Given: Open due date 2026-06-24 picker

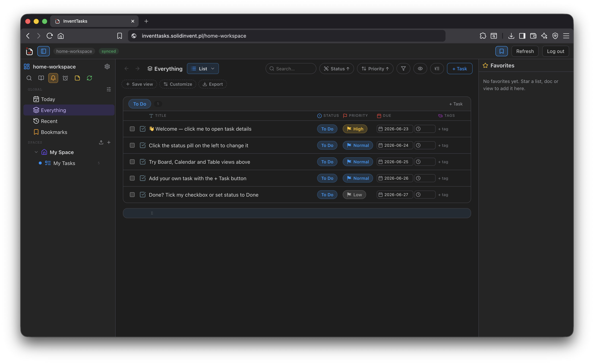Looking at the screenshot, I should coord(395,145).
